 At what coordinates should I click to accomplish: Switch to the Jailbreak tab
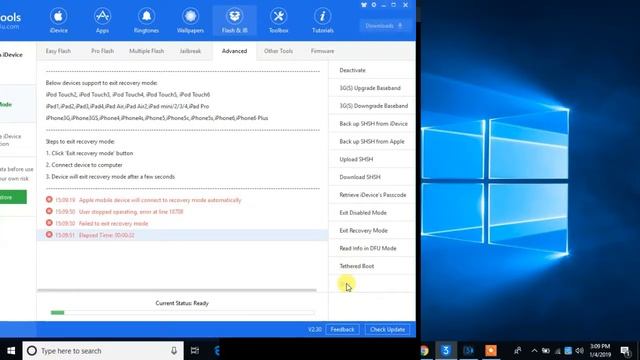coord(190,51)
